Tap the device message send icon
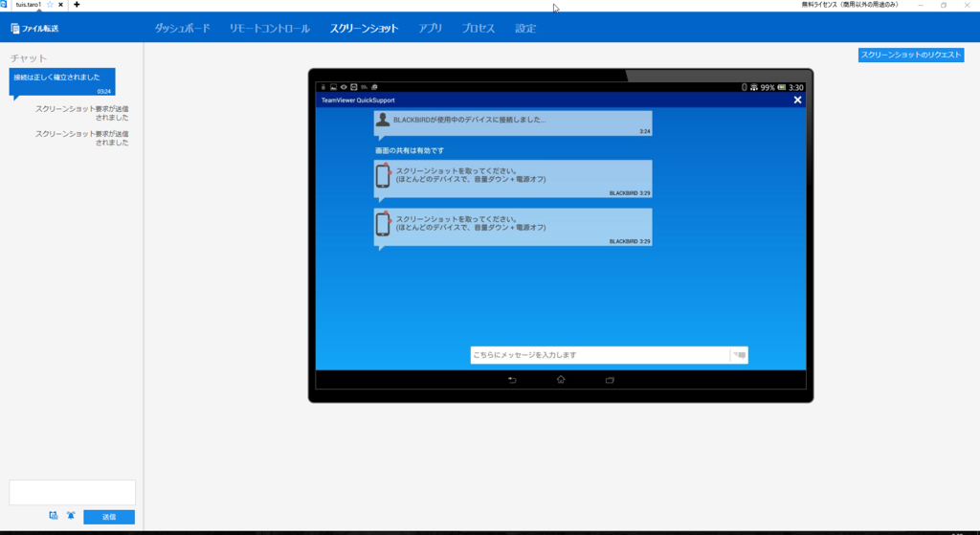The width and height of the screenshot is (980, 535). [x=740, y=355]
